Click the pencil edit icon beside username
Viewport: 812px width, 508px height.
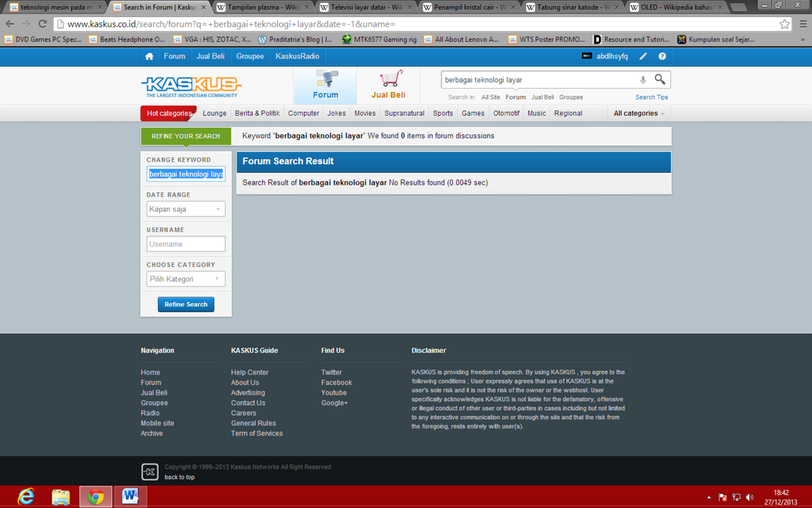643,56
